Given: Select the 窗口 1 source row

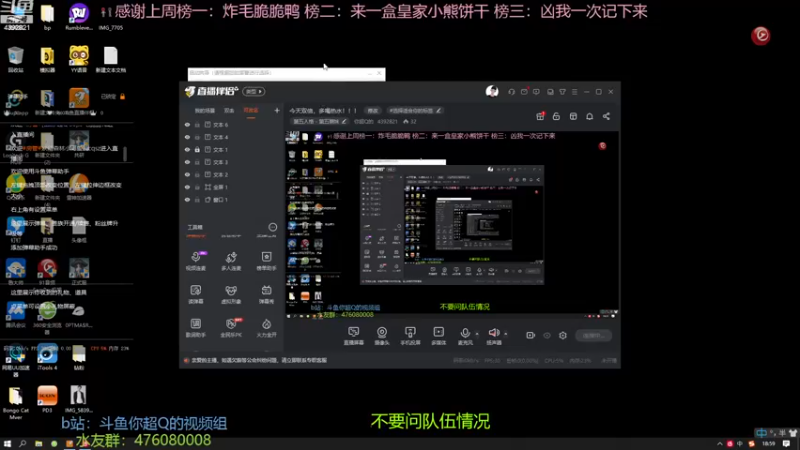Looking at the screenshot, I should (232, 199).
